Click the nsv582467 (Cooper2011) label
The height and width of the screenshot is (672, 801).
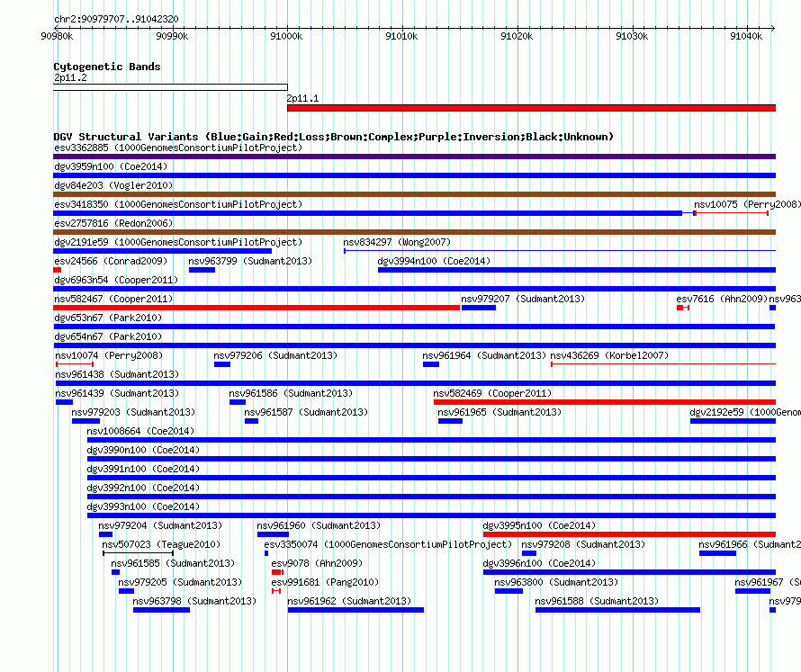point(113,299)
